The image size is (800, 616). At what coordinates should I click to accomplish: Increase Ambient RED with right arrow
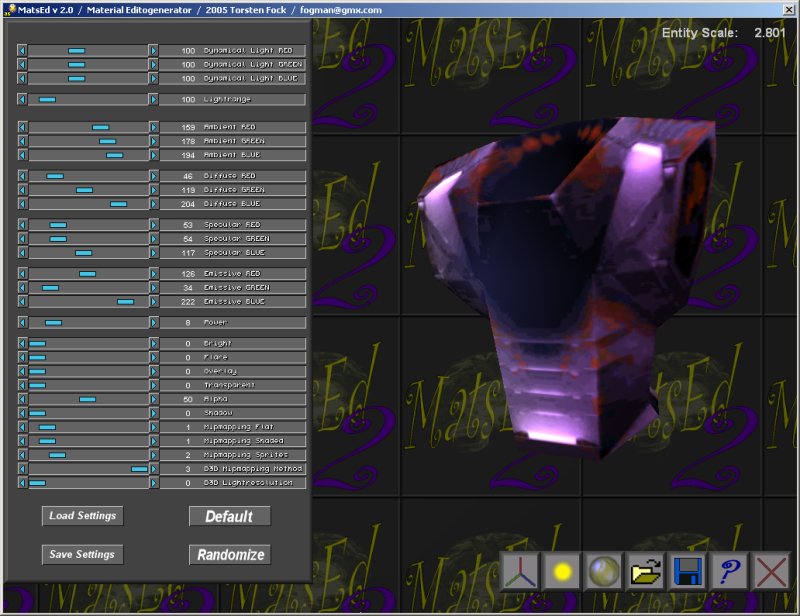tap(153, 128)
